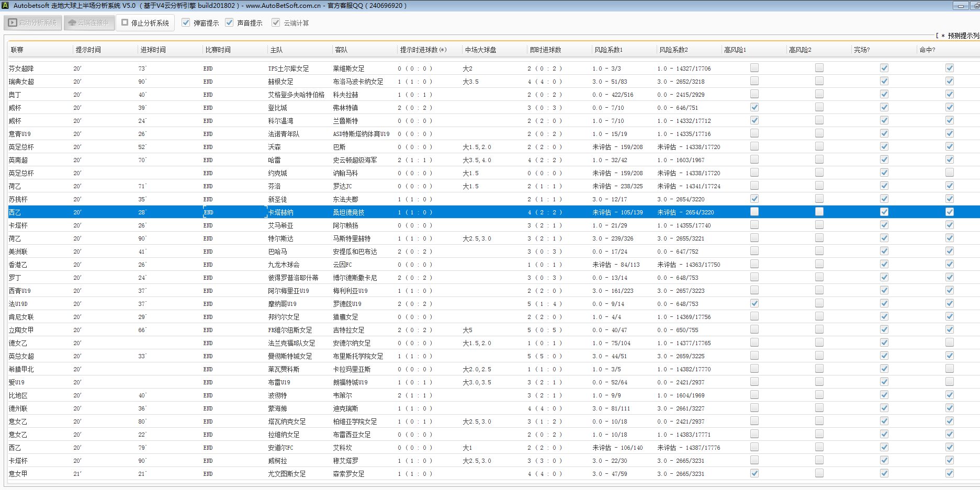This screenshot has height=490, width=980.
Task: Click the 命中? column header
Action: coord(927,50)
